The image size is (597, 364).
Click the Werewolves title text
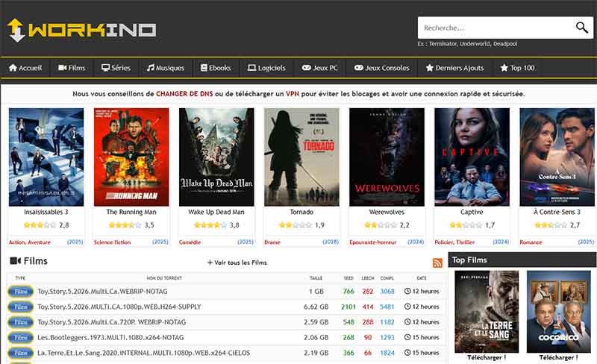pyautogui.click(x=387, y=212)
